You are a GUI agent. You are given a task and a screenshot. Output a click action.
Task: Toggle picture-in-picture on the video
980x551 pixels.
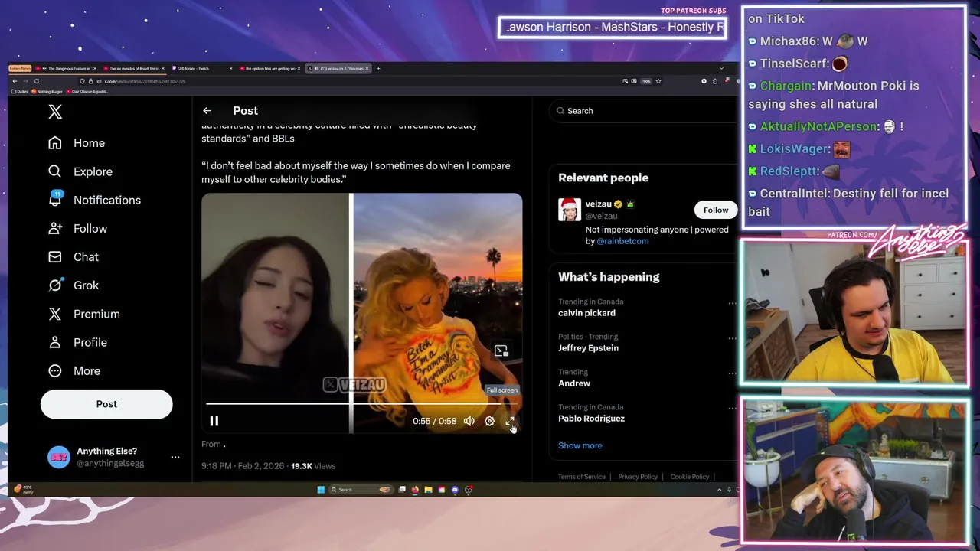(x=501, y=350)
